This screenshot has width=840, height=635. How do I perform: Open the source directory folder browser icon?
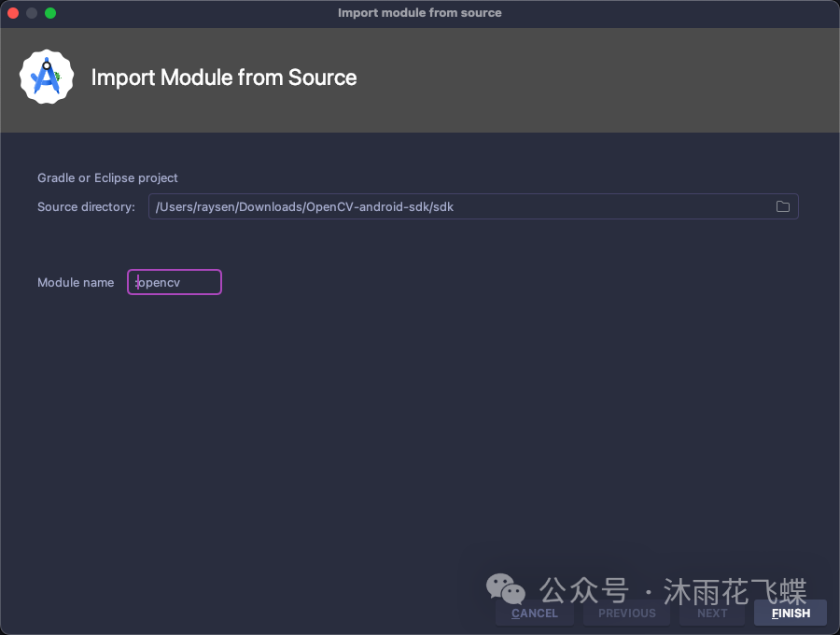tap(783, 206)
